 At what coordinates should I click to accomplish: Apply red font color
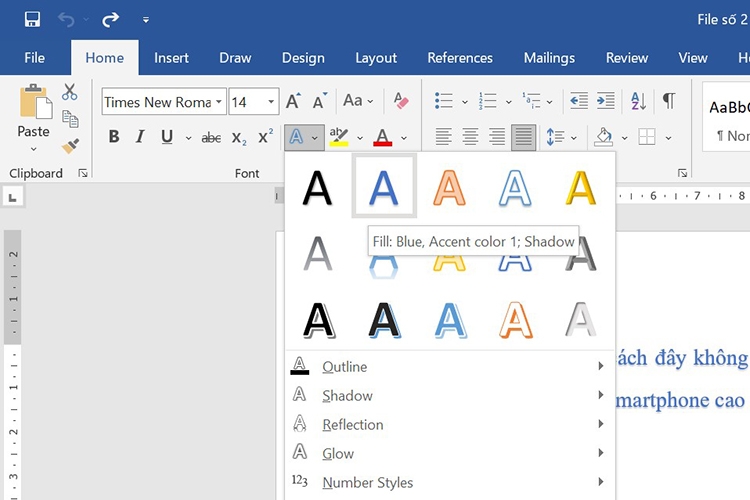[x=383, y=137]
